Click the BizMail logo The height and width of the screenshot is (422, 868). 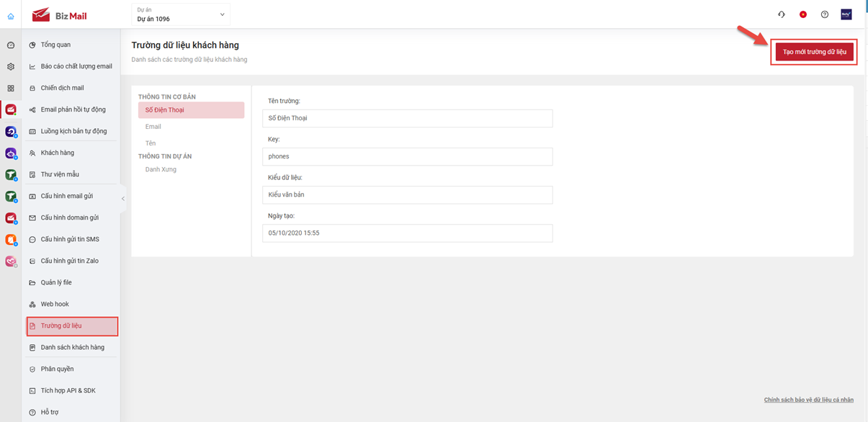click(60, 15)
